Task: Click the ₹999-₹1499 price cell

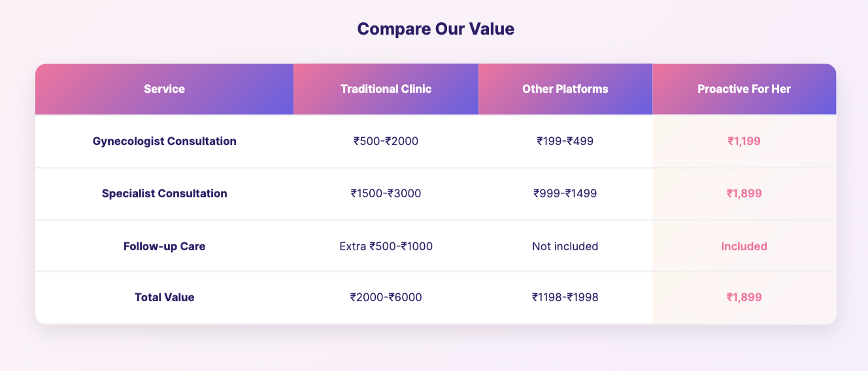Action: point(565,193)
